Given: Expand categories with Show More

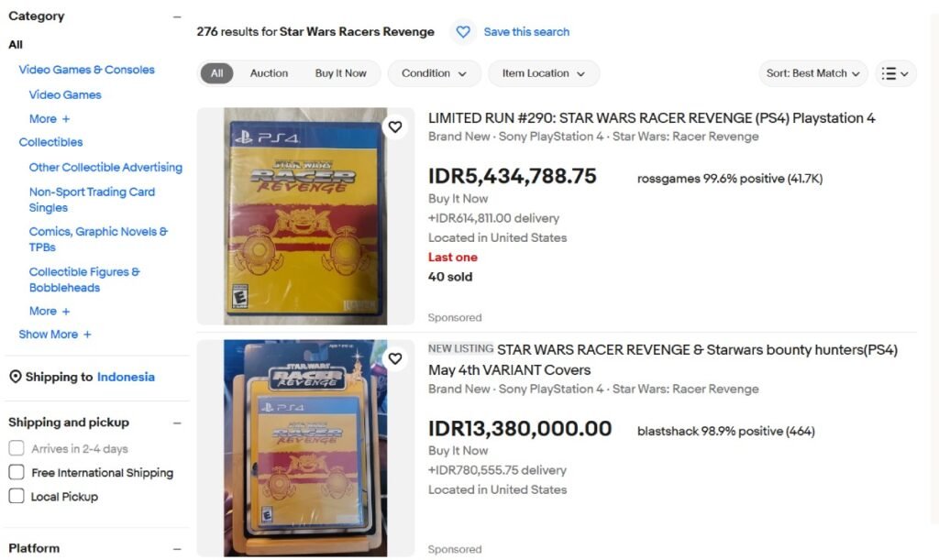Looking at the screenshot, I should (x=55, y=335).
